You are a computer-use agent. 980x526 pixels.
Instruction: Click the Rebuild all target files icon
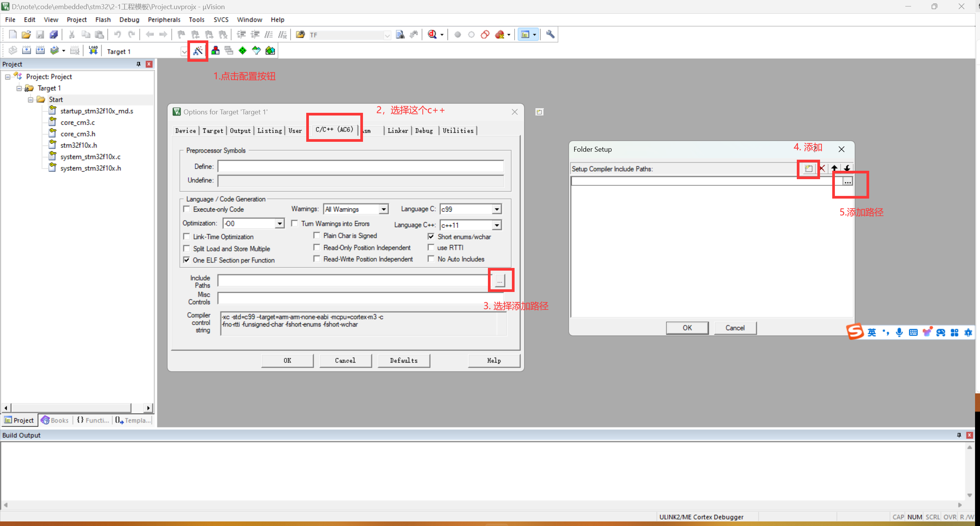pyautogui.click(x=40, y=51)
